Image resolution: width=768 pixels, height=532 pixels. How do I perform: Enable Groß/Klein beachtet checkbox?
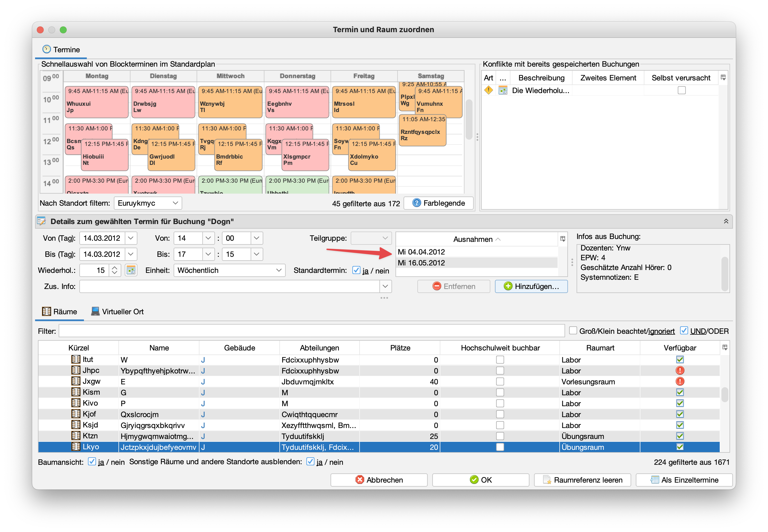(x=573, y=331)
